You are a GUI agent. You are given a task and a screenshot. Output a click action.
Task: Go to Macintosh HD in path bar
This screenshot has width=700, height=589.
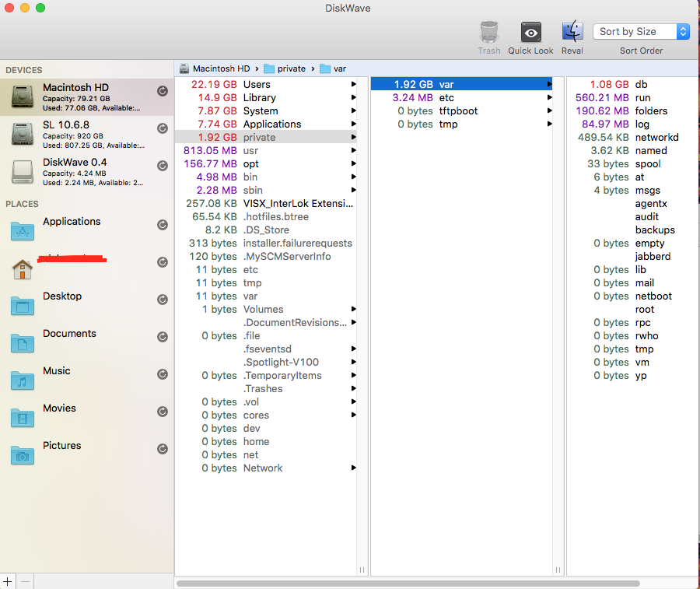pyautogui.click(x=215, y=68)
